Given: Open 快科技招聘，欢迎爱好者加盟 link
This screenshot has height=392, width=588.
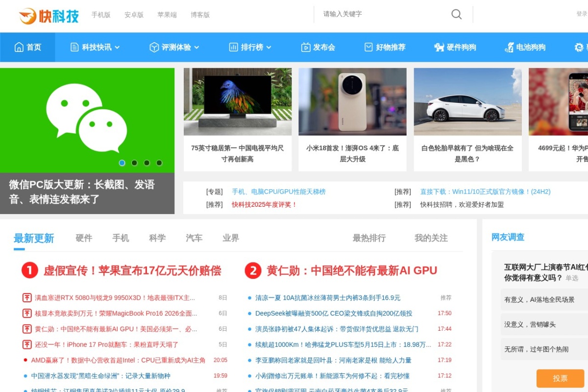Looking at the screenshot, I should (x=462, y=204).
